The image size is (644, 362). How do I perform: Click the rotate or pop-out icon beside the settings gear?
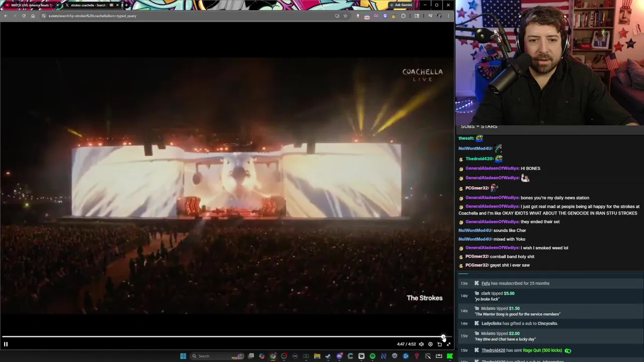pyautogui.click(x=439, y=344)
